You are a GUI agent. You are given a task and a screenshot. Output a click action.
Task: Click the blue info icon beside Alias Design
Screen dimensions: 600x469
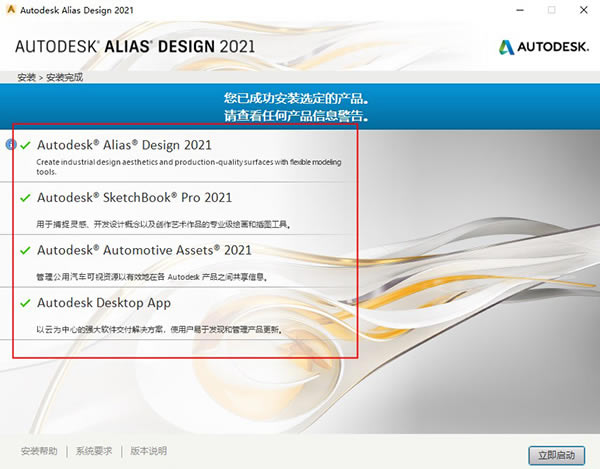(x=11, y=144)
